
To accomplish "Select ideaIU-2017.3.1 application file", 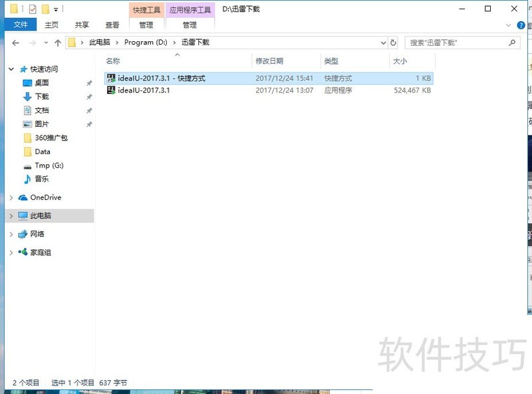I will [x=269, y=90].
